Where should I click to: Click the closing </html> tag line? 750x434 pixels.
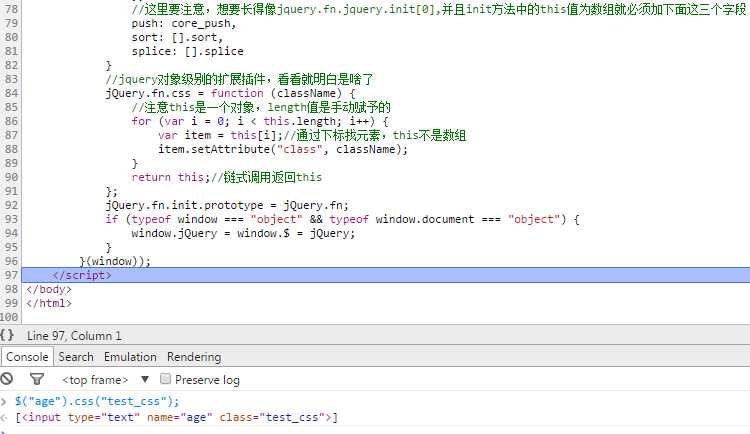(49, 303)
